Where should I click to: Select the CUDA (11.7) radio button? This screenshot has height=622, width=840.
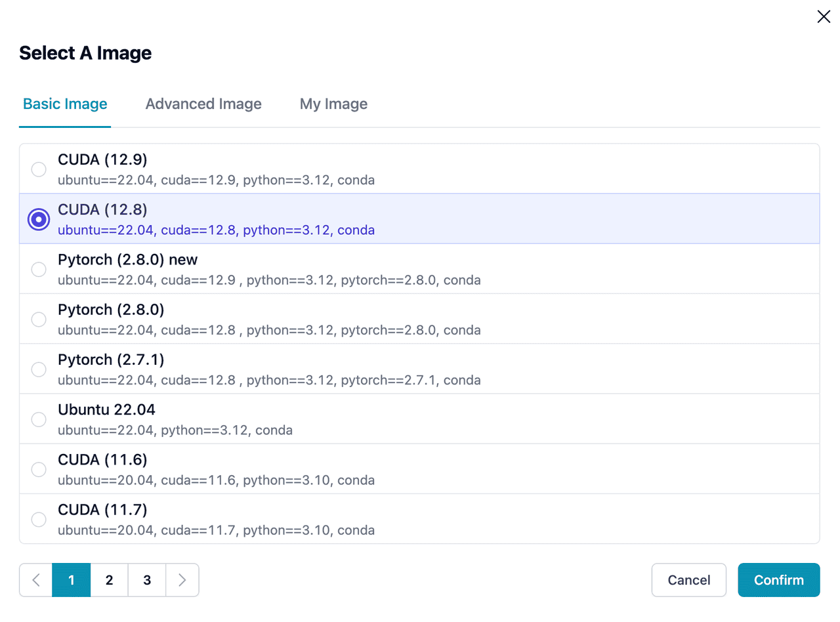pos(39,519)
